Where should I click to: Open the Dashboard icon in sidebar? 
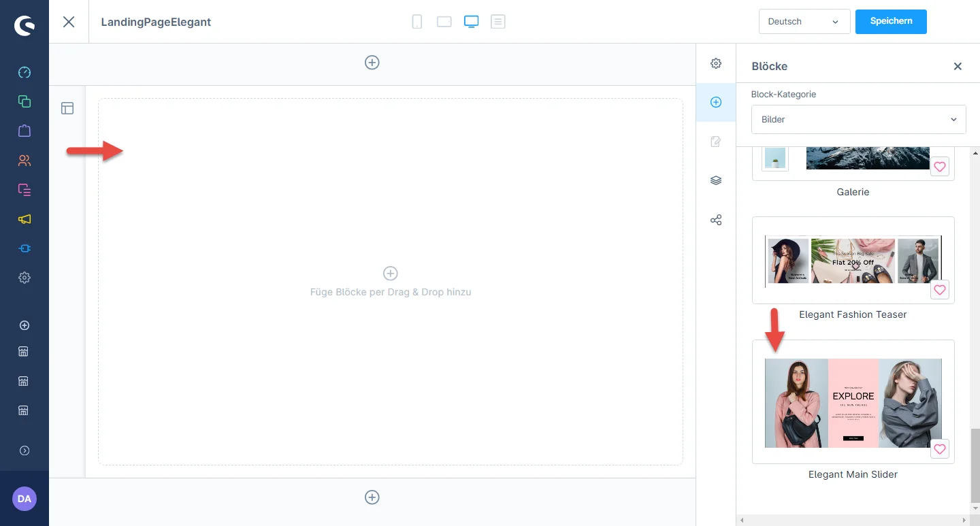coord(24,73)
